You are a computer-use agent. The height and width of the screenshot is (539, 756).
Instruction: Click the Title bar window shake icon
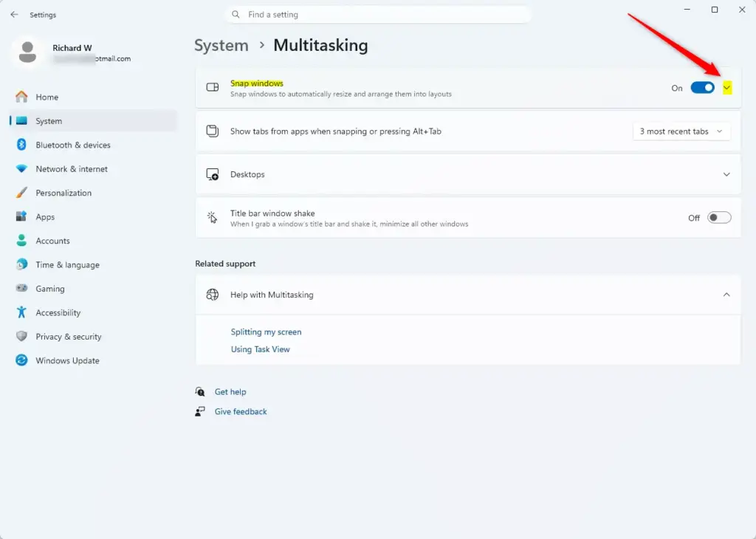coord(212,218)
